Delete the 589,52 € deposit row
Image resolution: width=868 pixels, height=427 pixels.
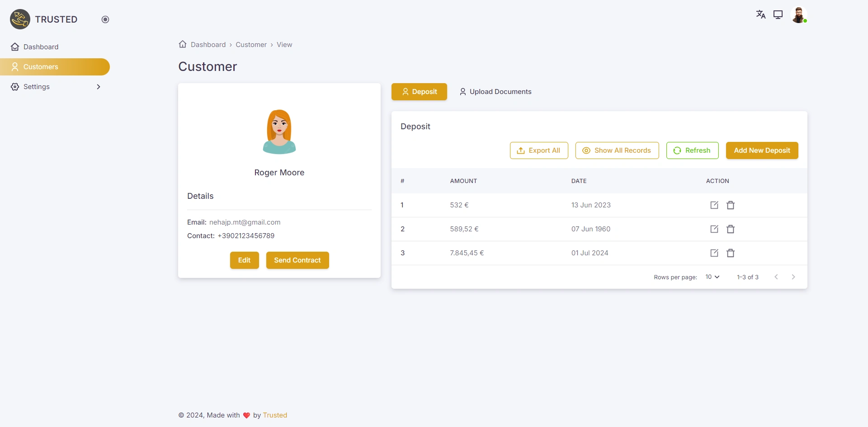click(x=731, y=229)
